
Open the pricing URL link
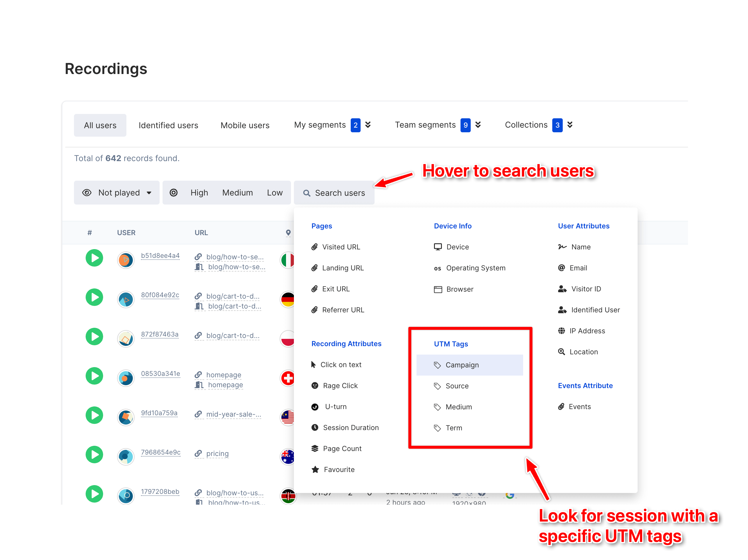(x=217, y=453)
